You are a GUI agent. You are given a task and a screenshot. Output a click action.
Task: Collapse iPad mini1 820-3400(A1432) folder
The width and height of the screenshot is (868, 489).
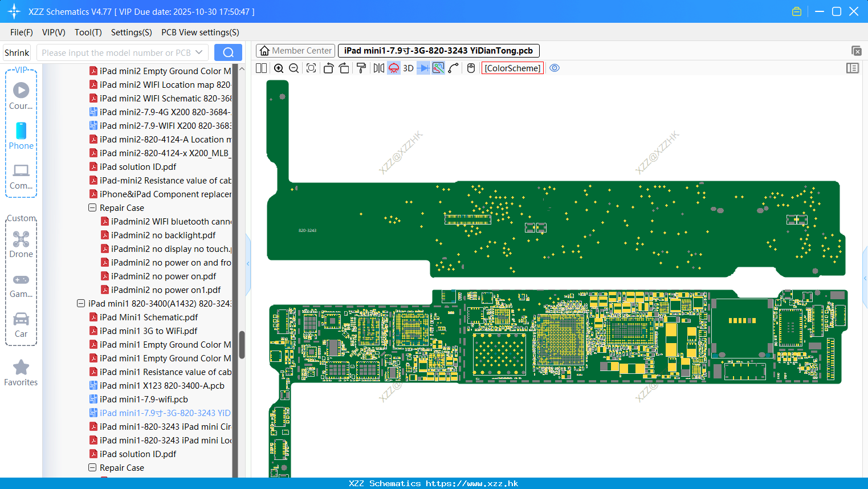click(x=81, y=304)
